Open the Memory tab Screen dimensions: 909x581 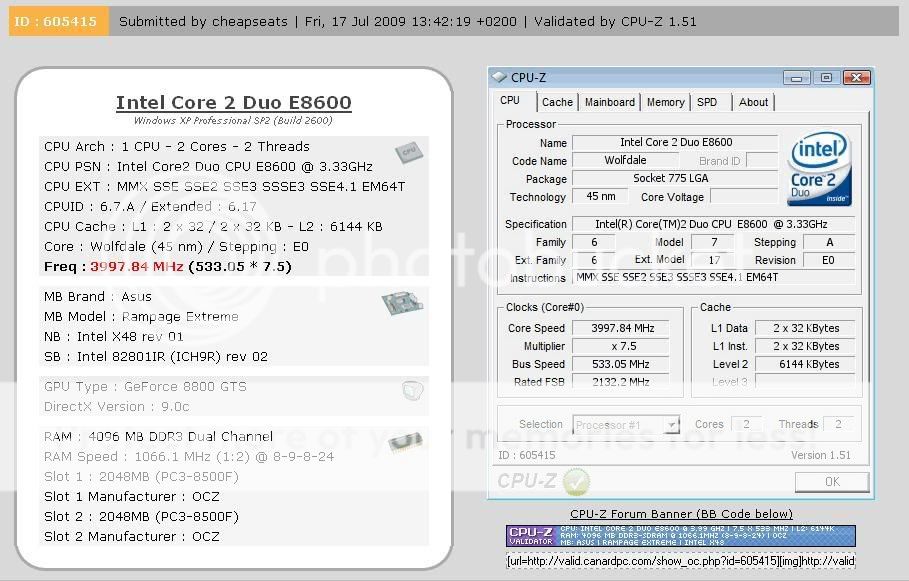click(666, 102)
